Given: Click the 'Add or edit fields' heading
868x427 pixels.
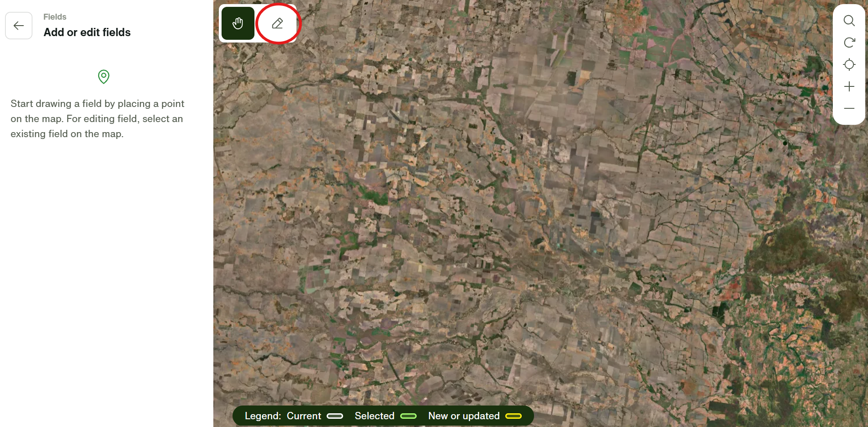Looking at the screenshot, I should coord(87,32).
